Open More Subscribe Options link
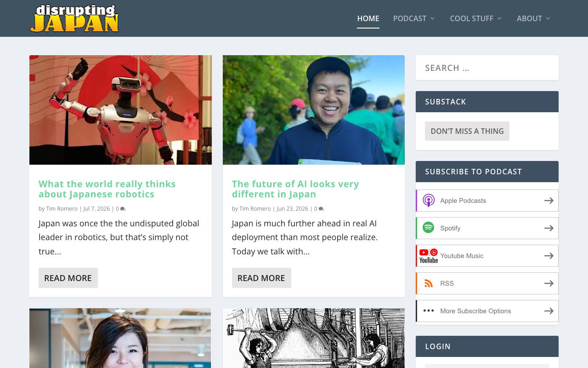 pyautogui.click(x=487, y=311)
